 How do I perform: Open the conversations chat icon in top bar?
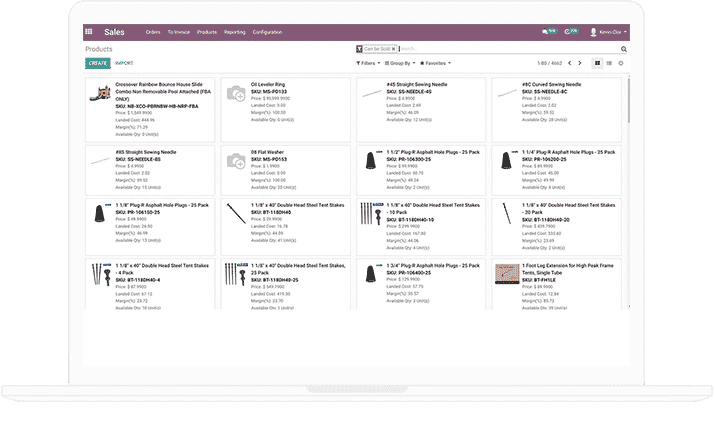545,32
